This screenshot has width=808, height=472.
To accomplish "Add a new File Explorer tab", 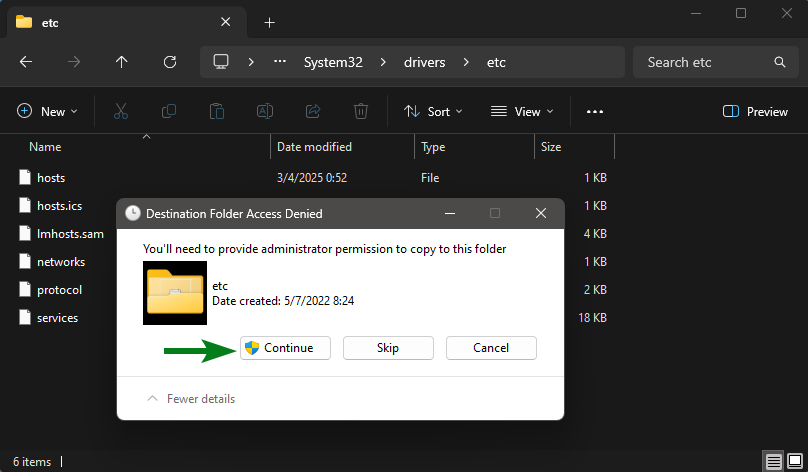I will tap(270, 23).
